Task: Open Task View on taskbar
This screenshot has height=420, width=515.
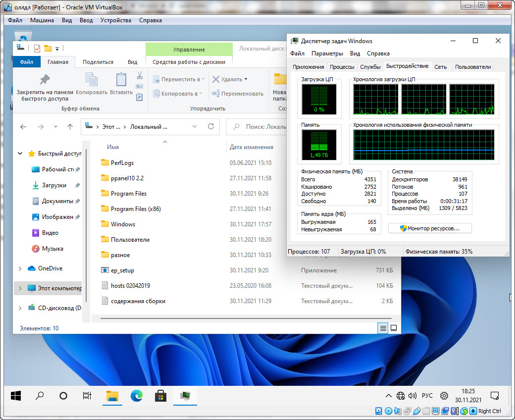Action: pyautogui.click(x=87, y=396)
